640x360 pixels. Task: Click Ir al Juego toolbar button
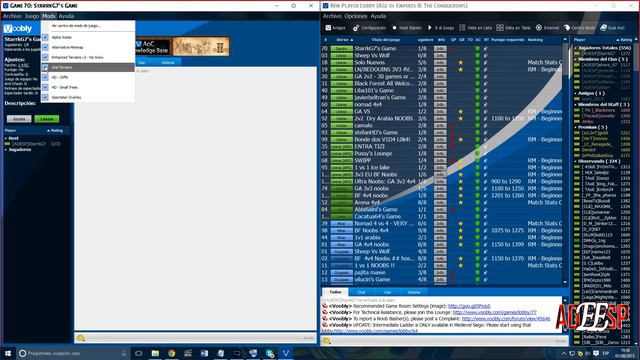(x=441, y=28)
